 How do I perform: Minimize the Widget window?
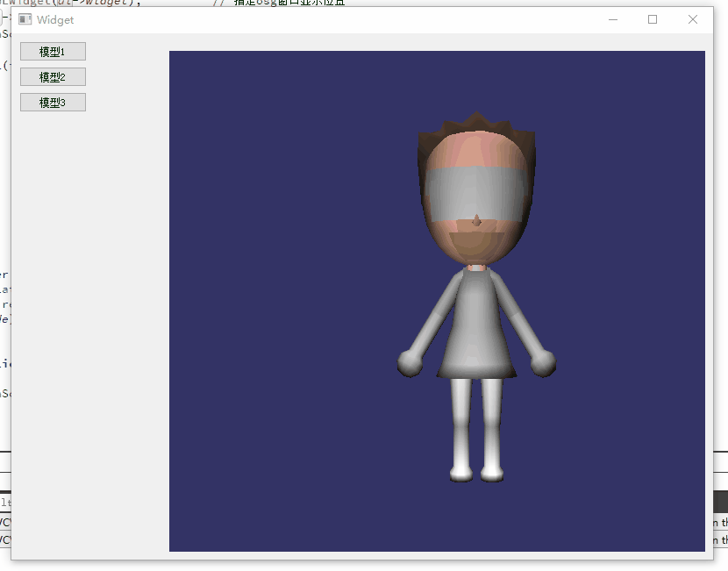pyautogui.click(x=613, y=19)
